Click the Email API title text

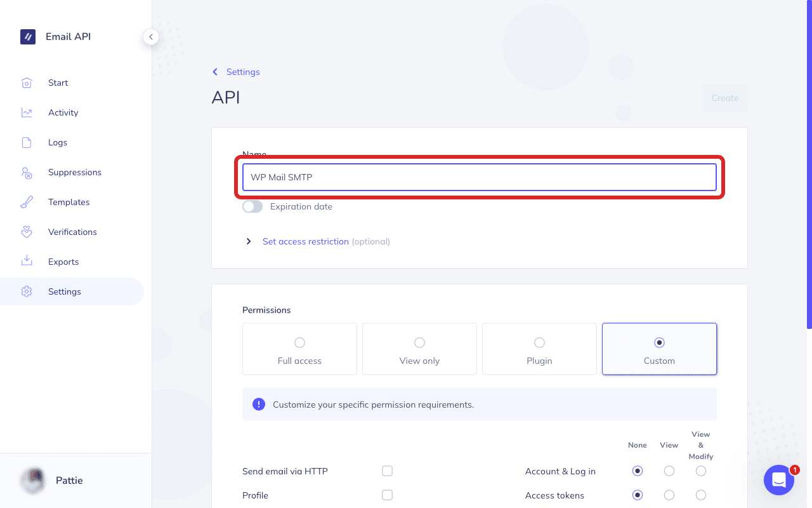click(x=68, y=37)
